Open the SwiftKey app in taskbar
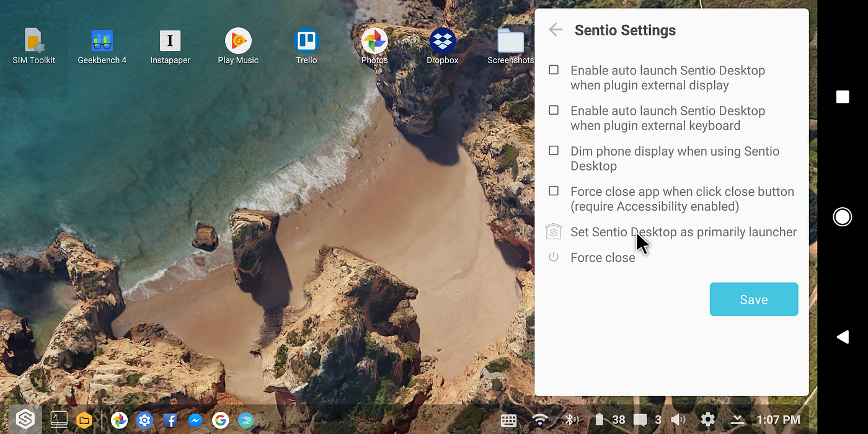This screenshot has width=868, height=434. pos(246,420)
